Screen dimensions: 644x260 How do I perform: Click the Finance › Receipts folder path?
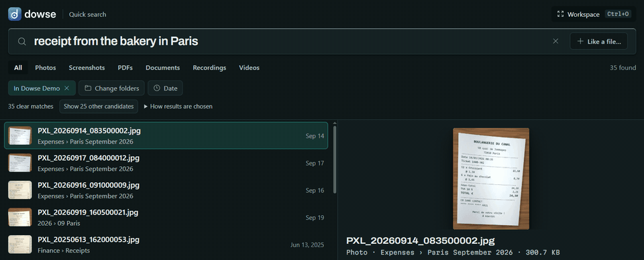pos(64,251)
